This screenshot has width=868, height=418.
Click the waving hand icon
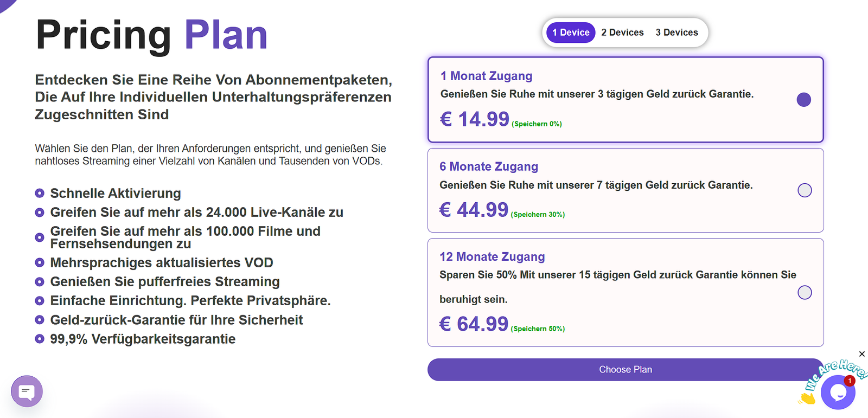click(807, 398)
